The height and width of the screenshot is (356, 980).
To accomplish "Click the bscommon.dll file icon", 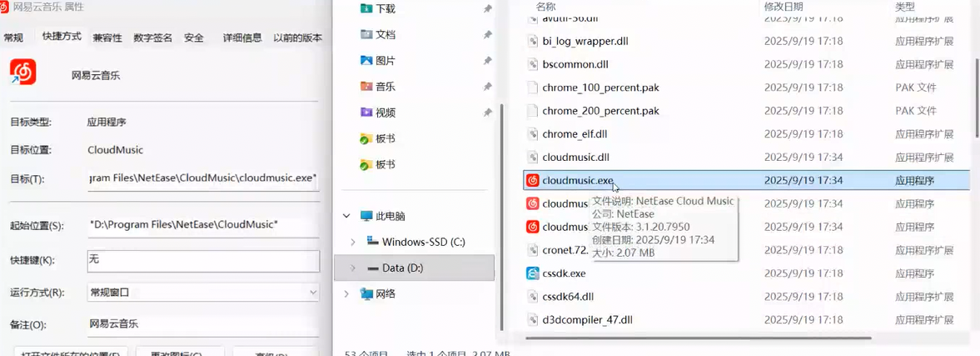I will [533, 64].
